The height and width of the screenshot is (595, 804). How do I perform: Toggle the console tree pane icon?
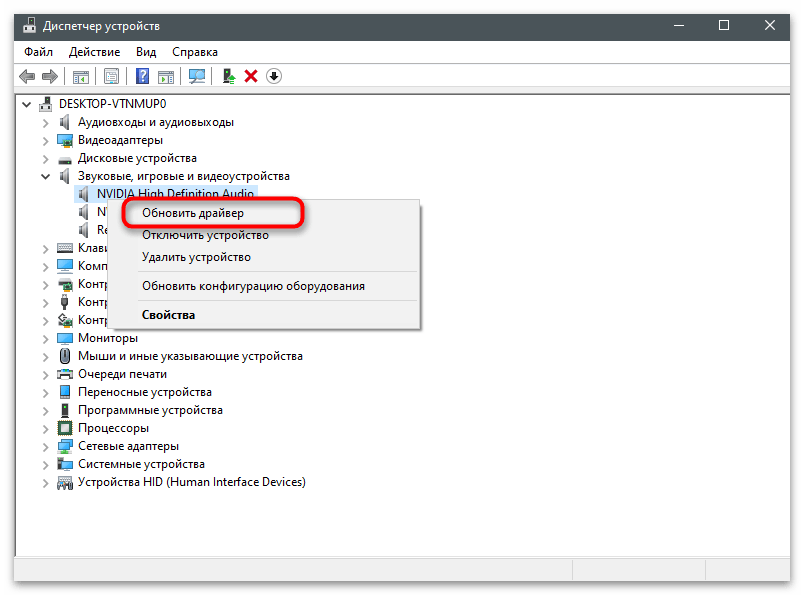pyautogui.click(x=81, y=76)
